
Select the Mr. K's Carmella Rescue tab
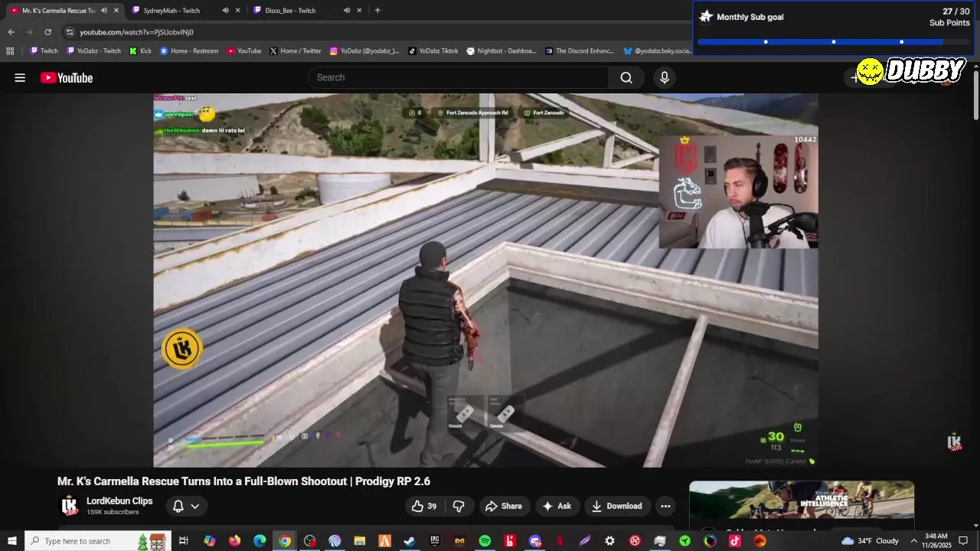[59, 11]
